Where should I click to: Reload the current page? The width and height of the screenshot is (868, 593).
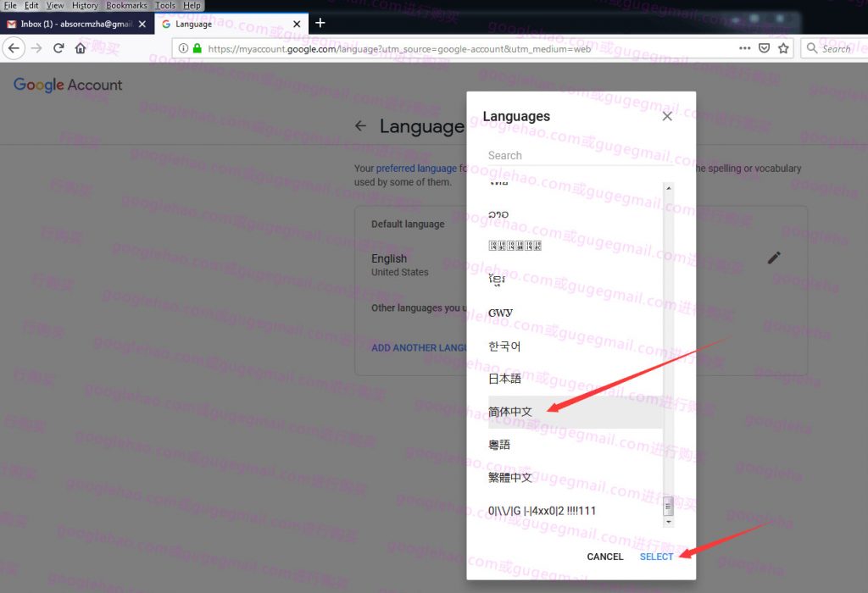click(x=58, y=48)
